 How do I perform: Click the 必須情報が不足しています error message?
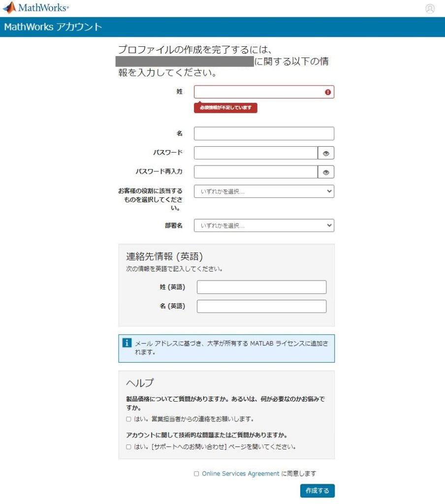(225, 108)
